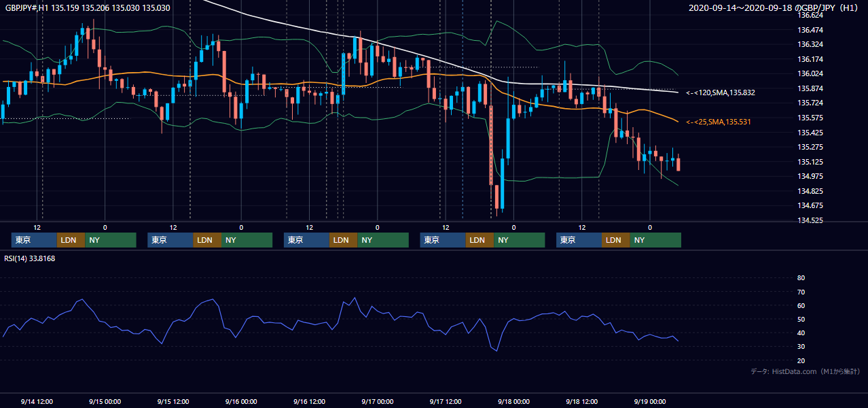Click the 135.425 price axis label
The width and height of the screenshot is (868, 408).
tap(810, 133)
